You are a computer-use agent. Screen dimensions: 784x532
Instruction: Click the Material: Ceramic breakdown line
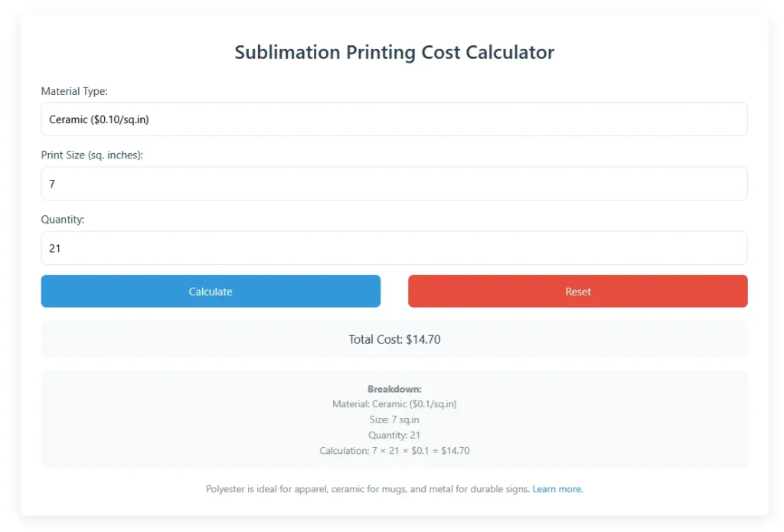tap(394, 404)
